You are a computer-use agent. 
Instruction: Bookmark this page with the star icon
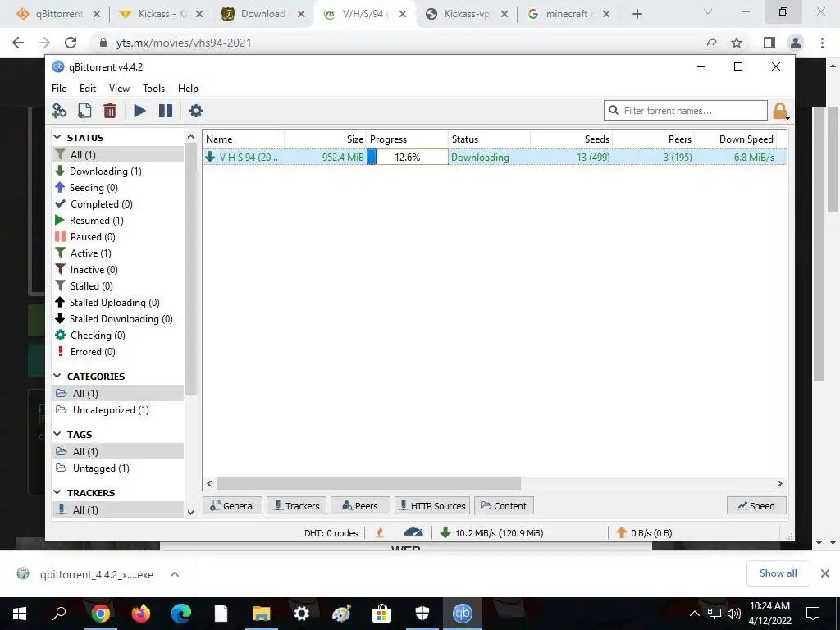point(737,43)
